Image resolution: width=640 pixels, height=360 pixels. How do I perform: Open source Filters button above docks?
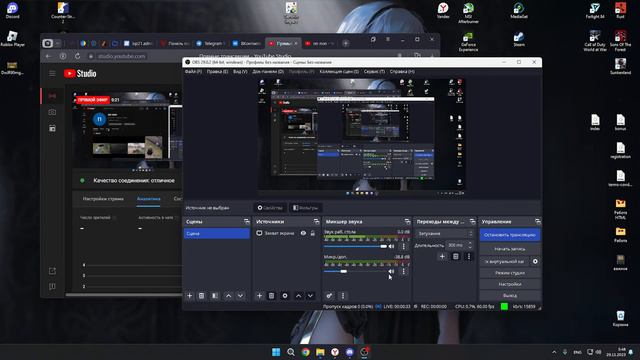pyautogui.click(x=305, y=208)
